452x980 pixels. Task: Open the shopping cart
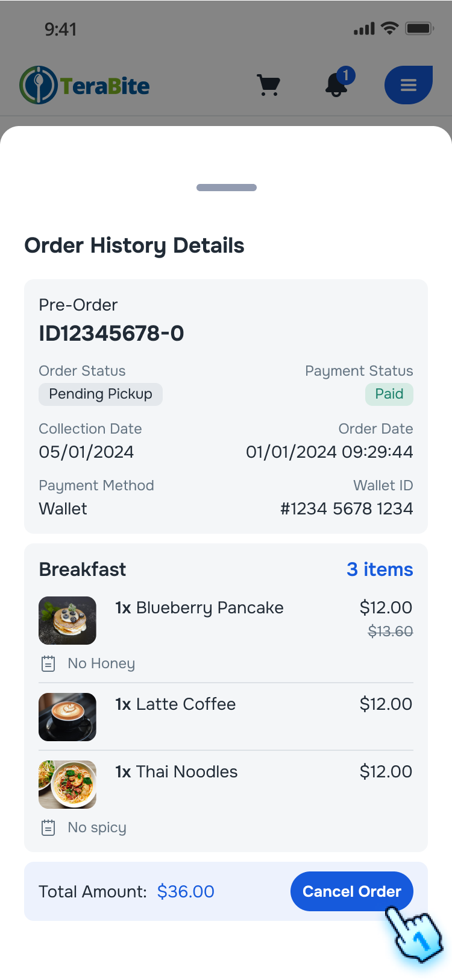click(268, 85)
